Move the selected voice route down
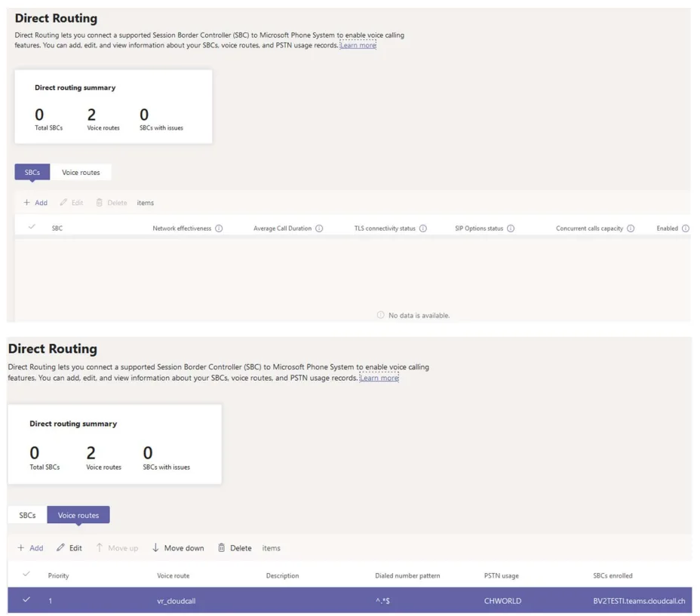This screenshot has width=700, height=616. (x=178, y=548)
